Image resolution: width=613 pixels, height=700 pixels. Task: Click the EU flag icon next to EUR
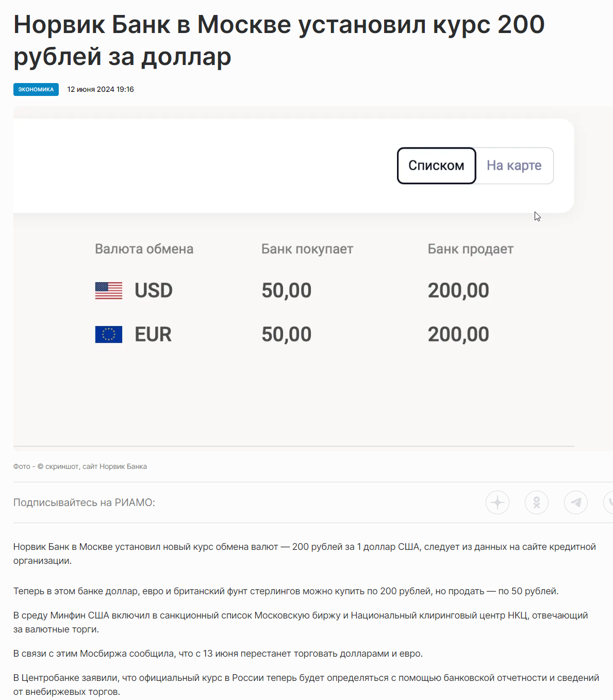pos(109,334)
